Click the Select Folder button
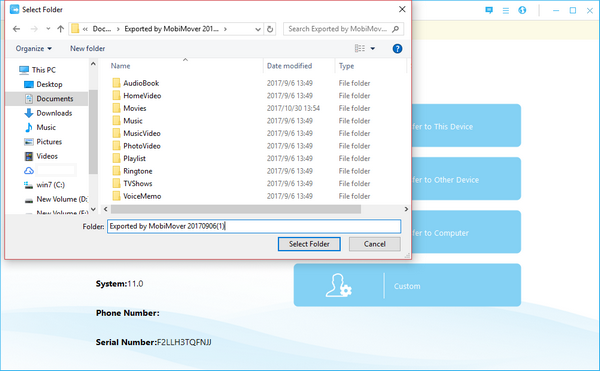Image resolution: width=600 pixels, height=371 pixels. (x=309, y=244)
